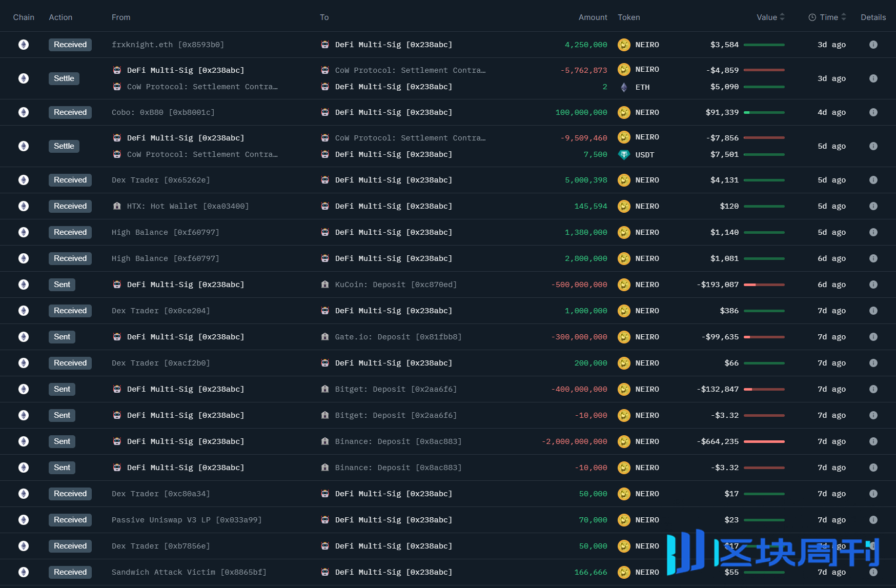Open Sandwich Attack Victim [0x8865bf] address
The image size is (896, 588).
(189, 572)
